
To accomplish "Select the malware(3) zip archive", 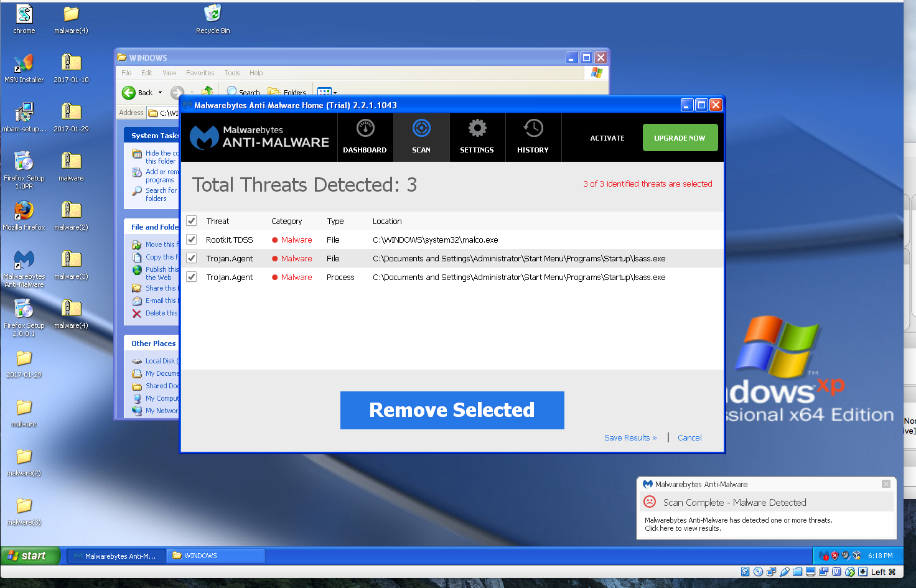I will (71, 265).
